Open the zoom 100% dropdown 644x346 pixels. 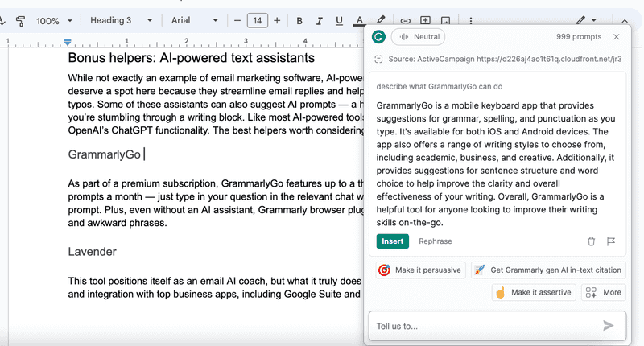pyautogui.click(x=54, y=21)
